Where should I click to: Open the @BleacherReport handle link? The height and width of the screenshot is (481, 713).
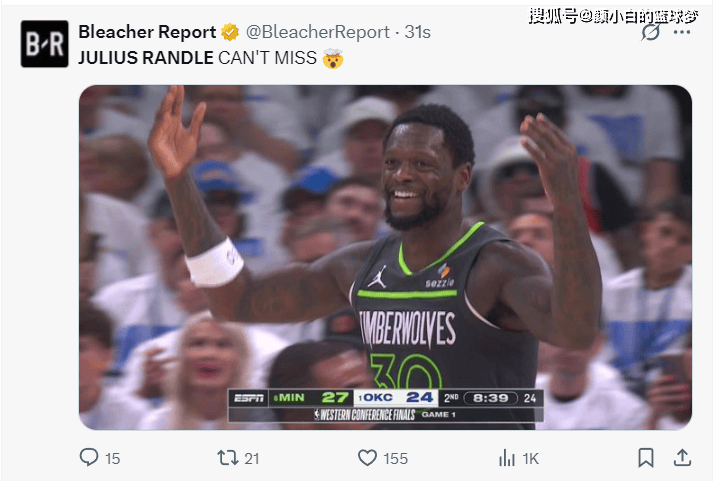(317, 32)
